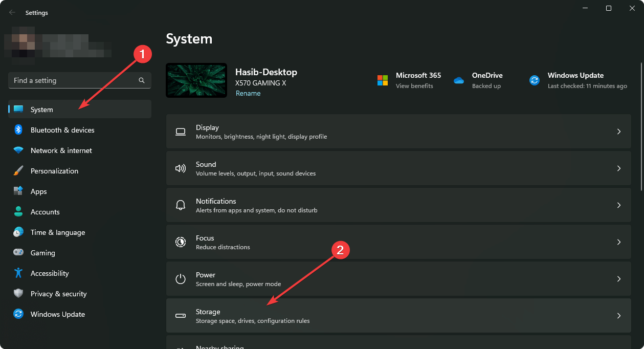Click the Personalization paintbrush icon
644x349 pixels.
point(18,170)
